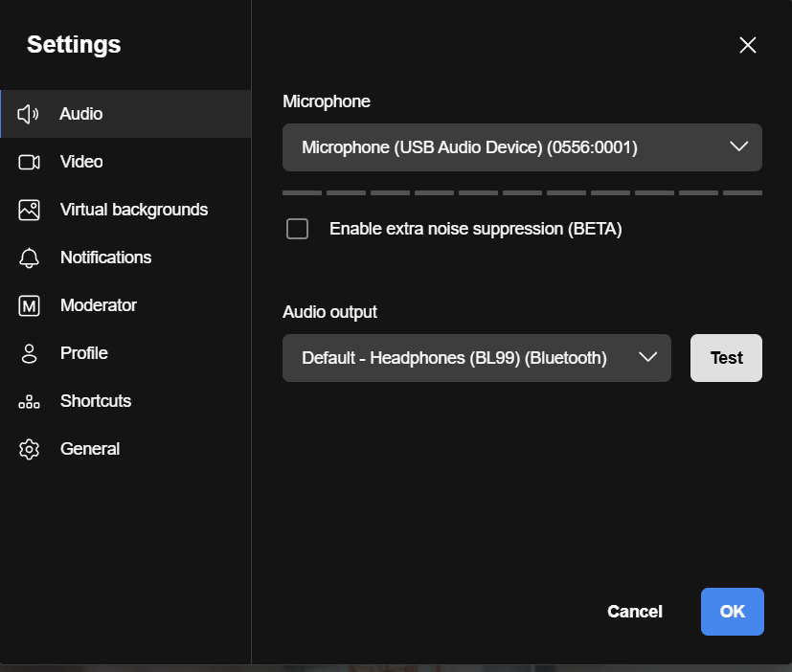Click the Video camera icon
This screenshot has height=672, width=792.
29,162
